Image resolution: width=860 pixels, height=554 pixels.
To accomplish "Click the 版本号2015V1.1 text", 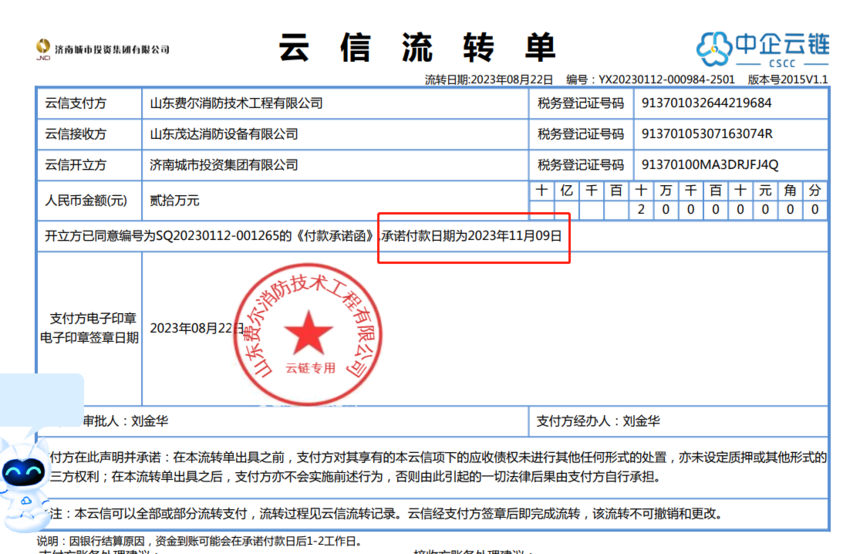I will pyautogui.click(x=788, y=80).
